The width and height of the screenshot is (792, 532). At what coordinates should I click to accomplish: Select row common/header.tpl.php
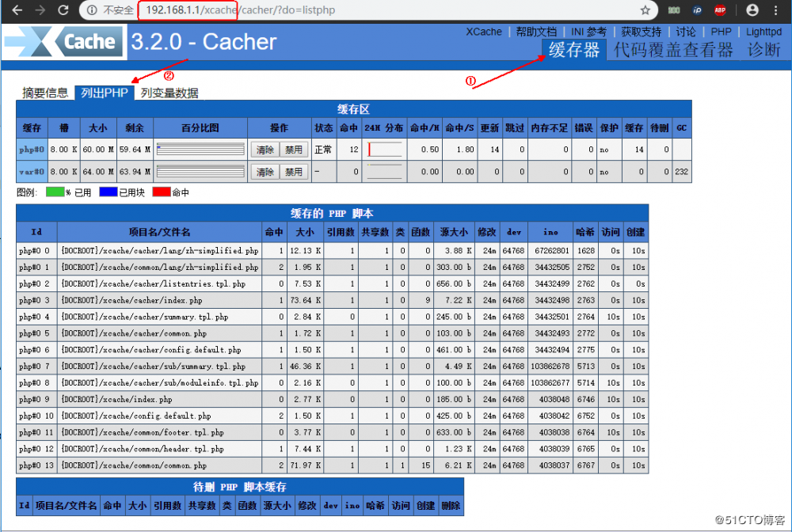tap(332, 449)
